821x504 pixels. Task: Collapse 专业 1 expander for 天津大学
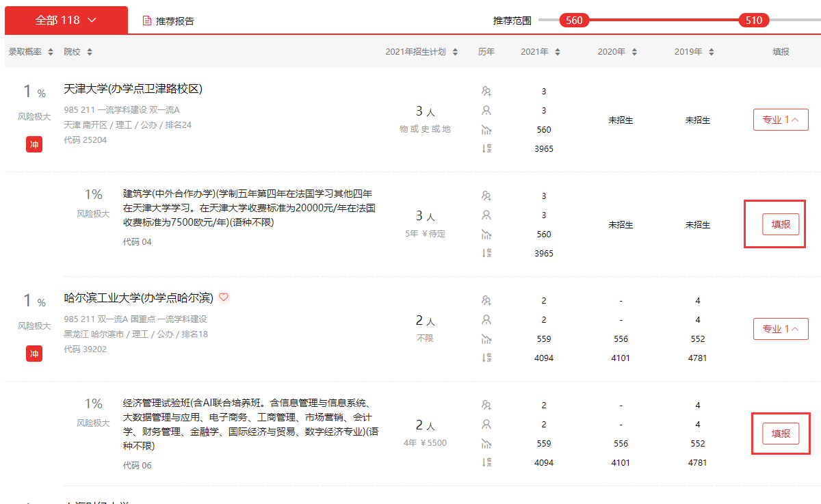pos(781,120)
